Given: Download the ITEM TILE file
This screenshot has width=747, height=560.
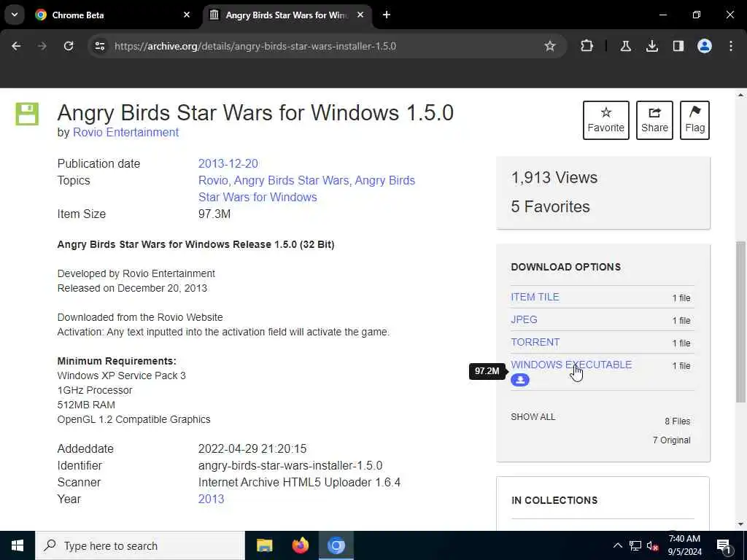Looking at the screenshot, I should (x=535, y=297).
